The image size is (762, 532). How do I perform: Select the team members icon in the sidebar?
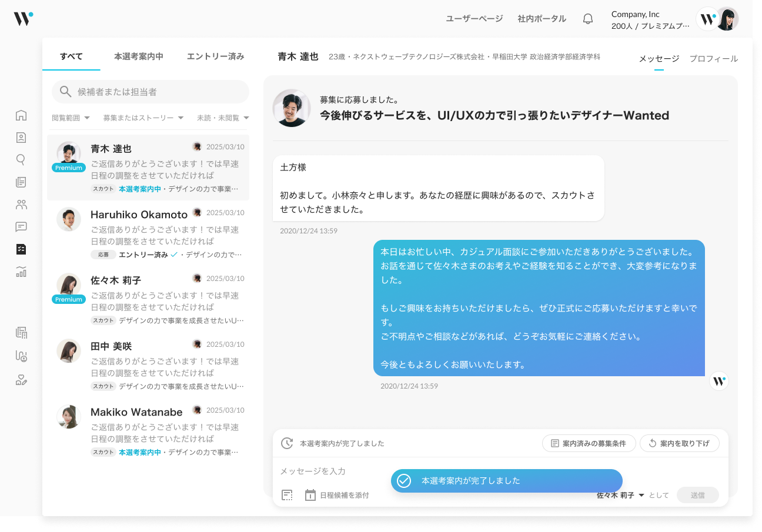[21, 205]
